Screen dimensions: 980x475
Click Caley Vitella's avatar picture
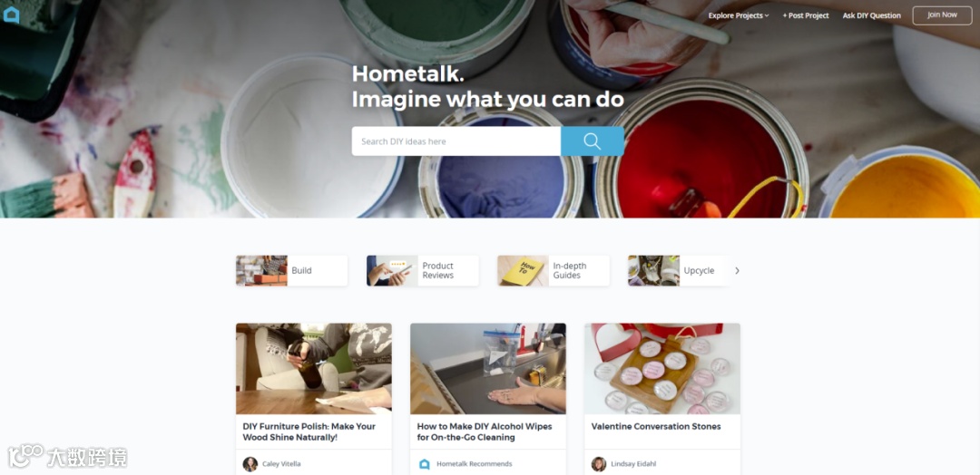pos(250,464)
